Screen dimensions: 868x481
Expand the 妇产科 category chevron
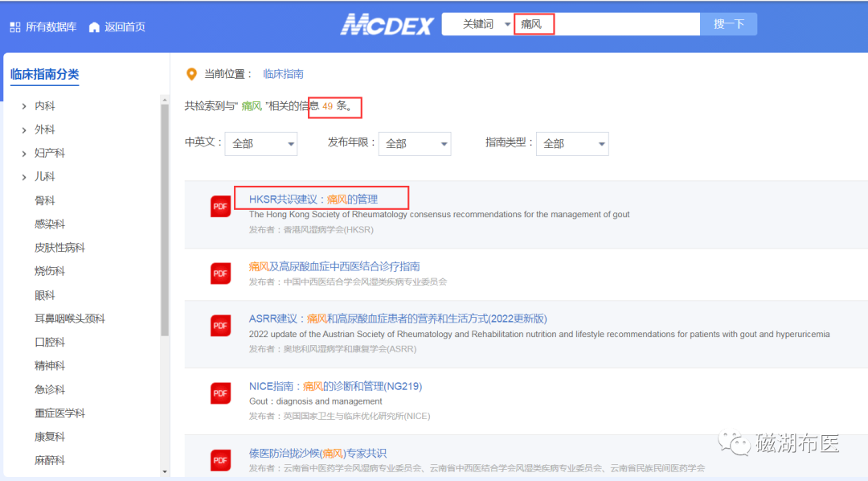pos(24,154)
